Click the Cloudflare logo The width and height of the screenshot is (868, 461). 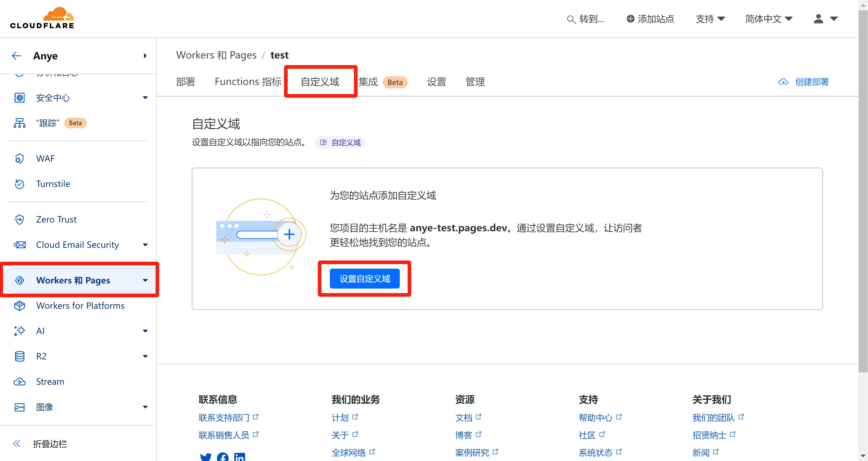click(x=42, y=18)
